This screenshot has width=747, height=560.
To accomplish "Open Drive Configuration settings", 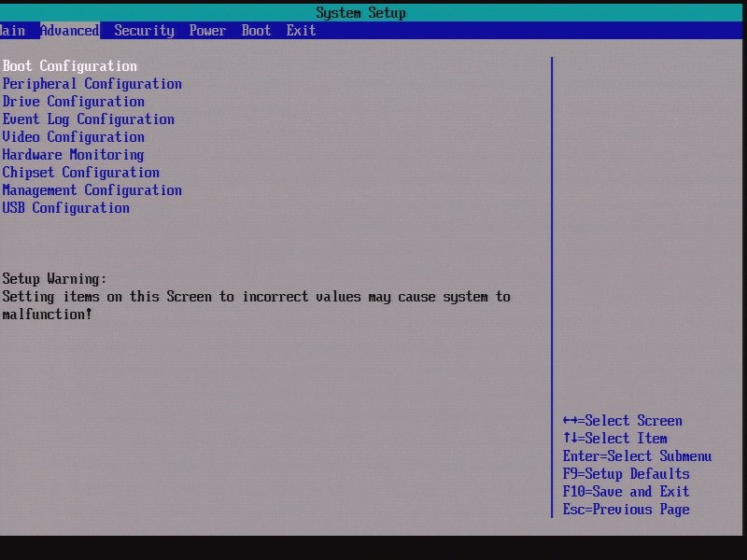I will (73, 101).
